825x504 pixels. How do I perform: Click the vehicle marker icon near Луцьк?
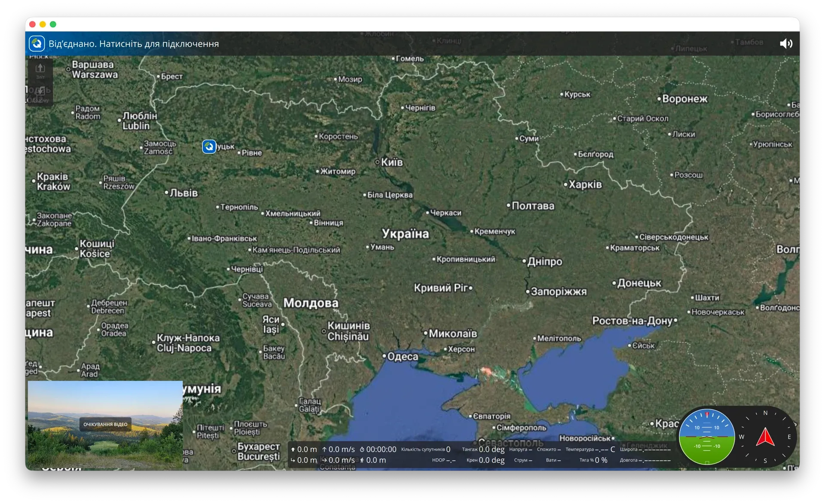pyautogui.click(x=209, y=147)
